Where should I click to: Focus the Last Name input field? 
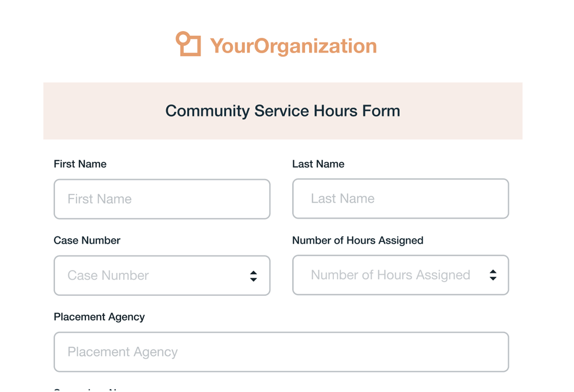[401, 199]
